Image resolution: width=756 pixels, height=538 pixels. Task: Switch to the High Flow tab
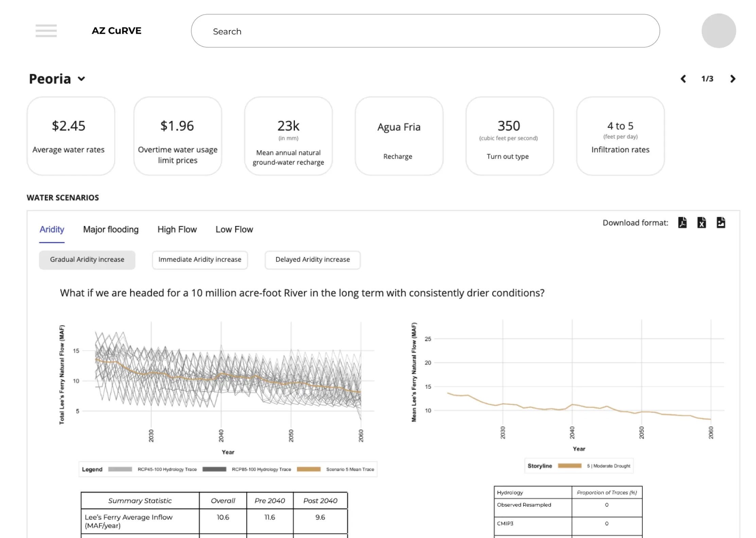(177, 230)
